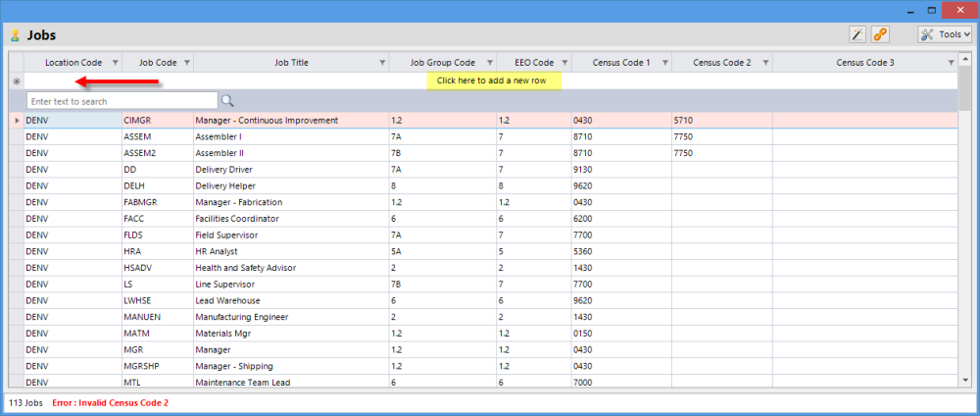Select the 'Manufacturing Engineer' title cell
Image resolution: width=980 pixels, height=416 pixels.
click(291, 317)
